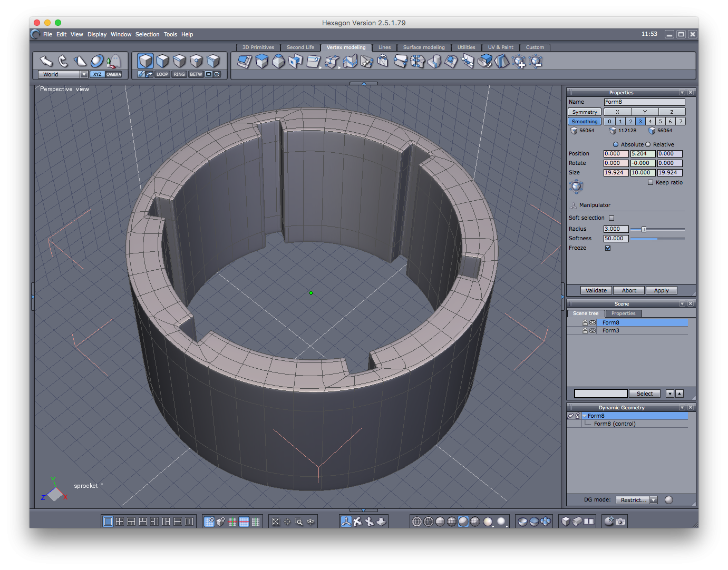This screenshot has width=728, height=570.
Task: Click the eye view icon in bottom bar
Action: 310,522
